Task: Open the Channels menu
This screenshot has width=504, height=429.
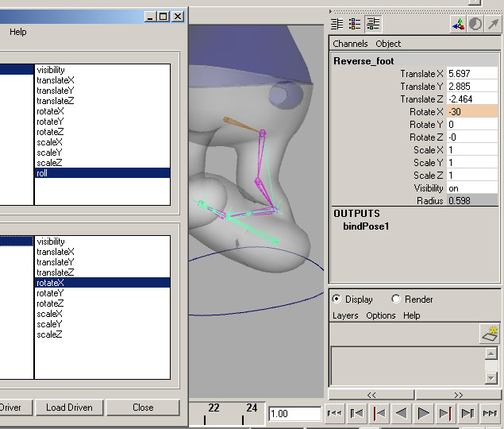Action: [350, 44]
